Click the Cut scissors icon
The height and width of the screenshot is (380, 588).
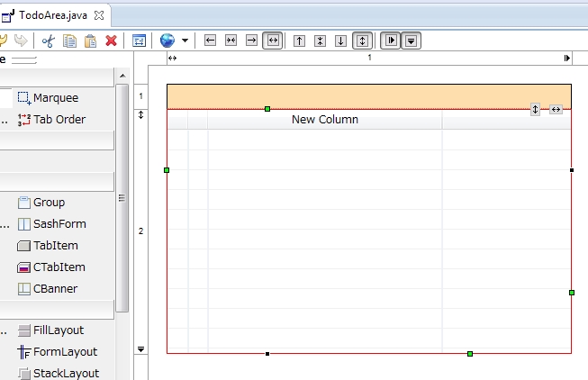pyautogui.click(x=49, y=41)
